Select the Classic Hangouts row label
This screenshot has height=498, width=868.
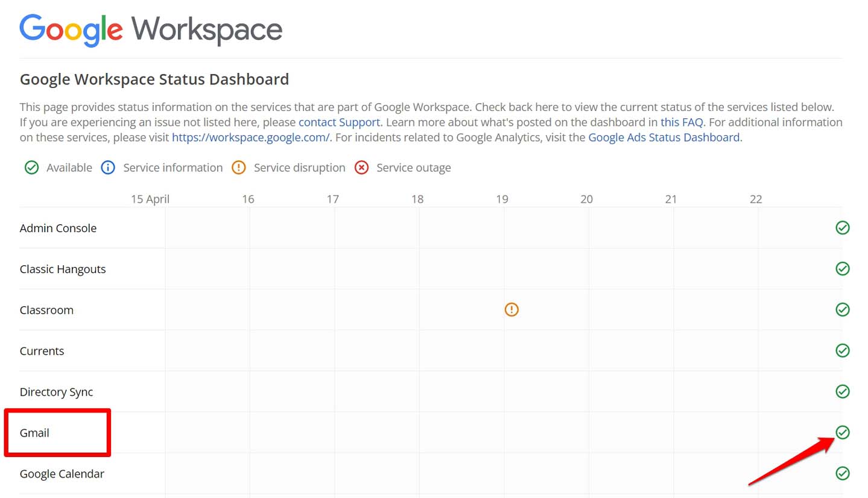click(63, 269)
